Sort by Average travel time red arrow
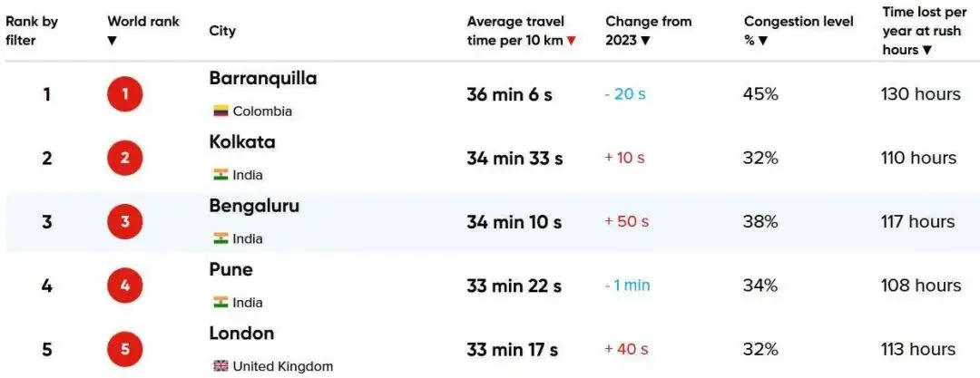The height and width of the screenshot is (378, 980). pos(571,41)
